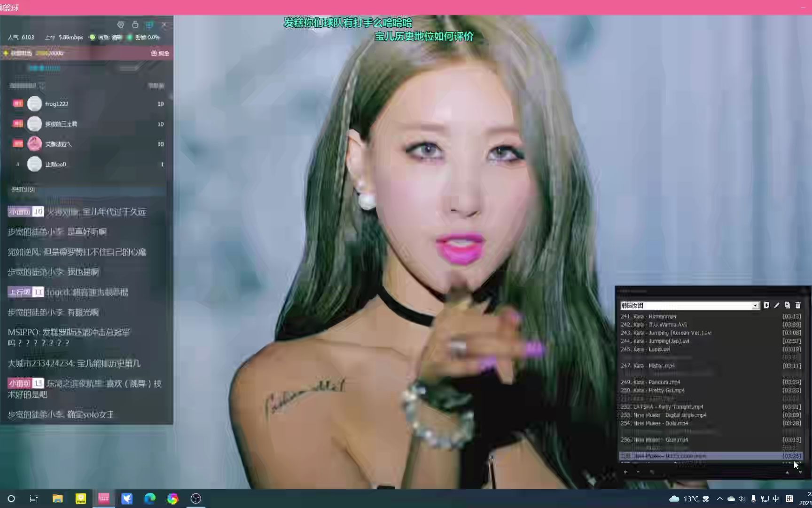Click 上行 upload speed 5.86mbps status

pos(64,37)
